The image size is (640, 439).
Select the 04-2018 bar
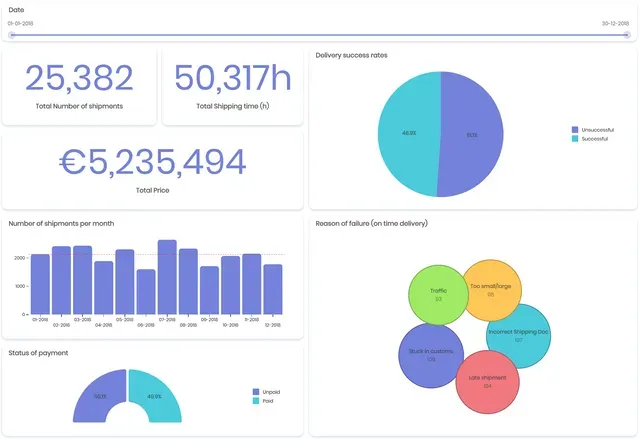click(x=104, y=288)
